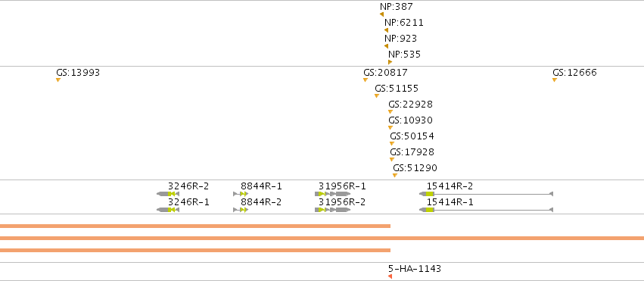Click the 3246R-2 transcript name
Screen dimensions: 644x281
click(188, 186)
